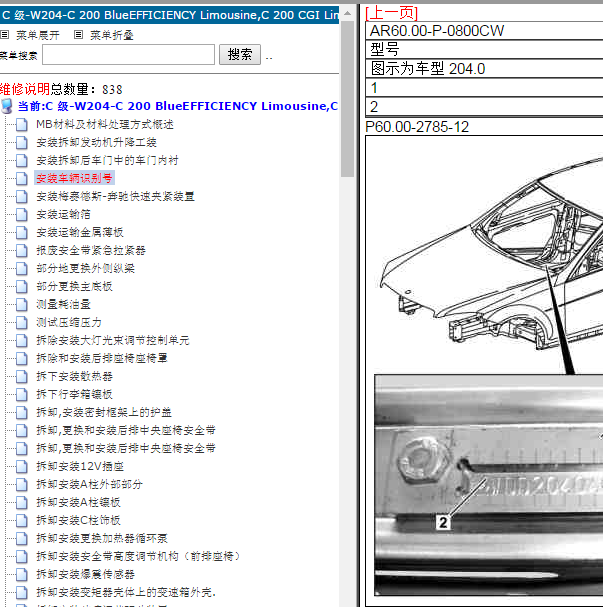Viewport: 603px width, 607px height.
Task: Open tree item 拆卸安装12V插座
Action: coord(80,466)
